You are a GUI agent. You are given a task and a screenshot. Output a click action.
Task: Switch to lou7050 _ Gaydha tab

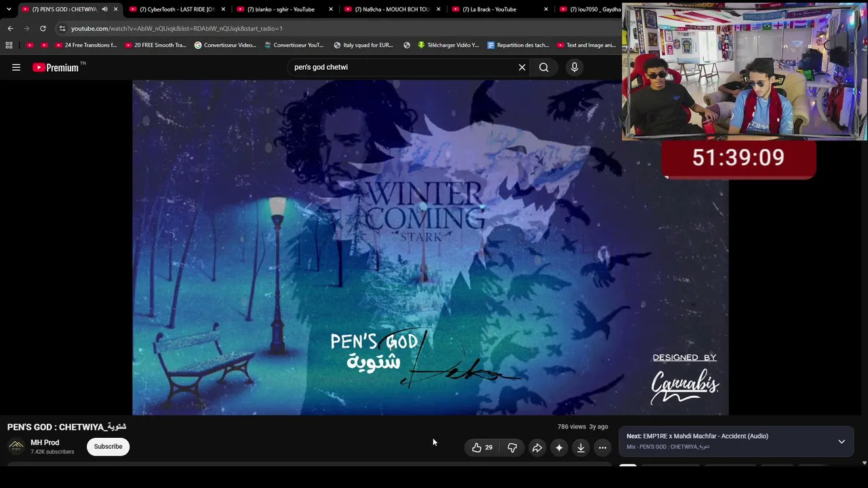pyautogui.click(x=589, y=9)
